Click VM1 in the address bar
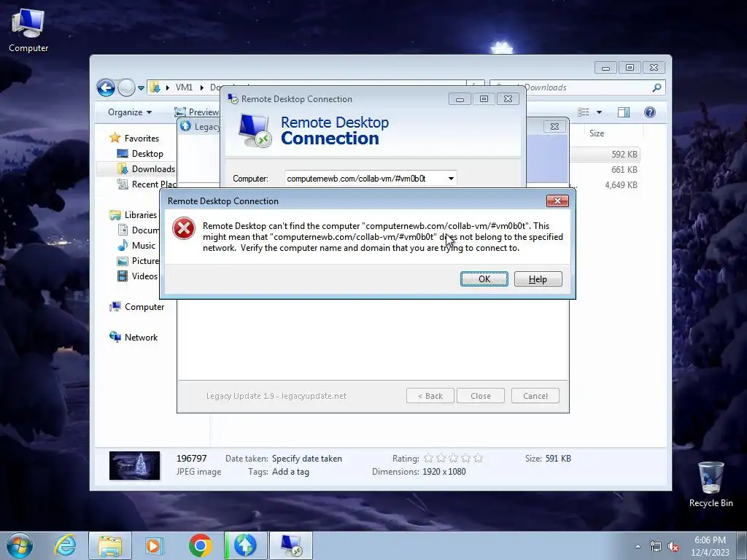747x560 pixels. pos(184,87)
